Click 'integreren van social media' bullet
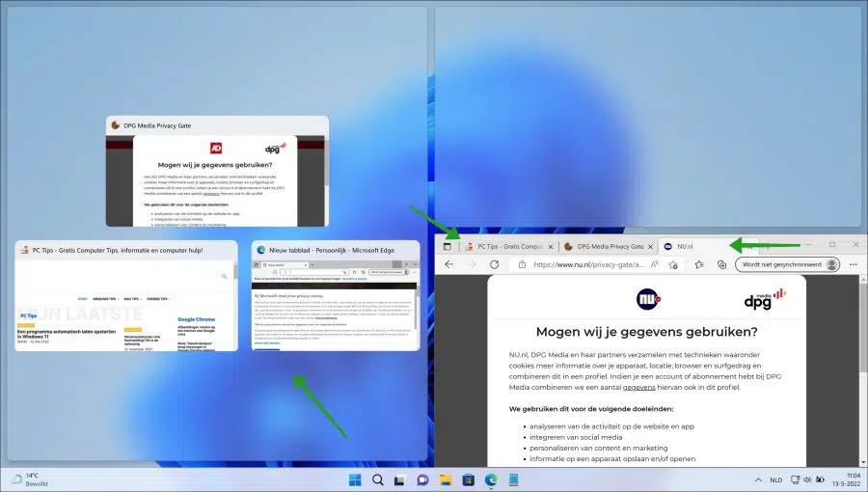Image resolution: width=868 pixels, height=492 pixels. click(x=576, y=437)
